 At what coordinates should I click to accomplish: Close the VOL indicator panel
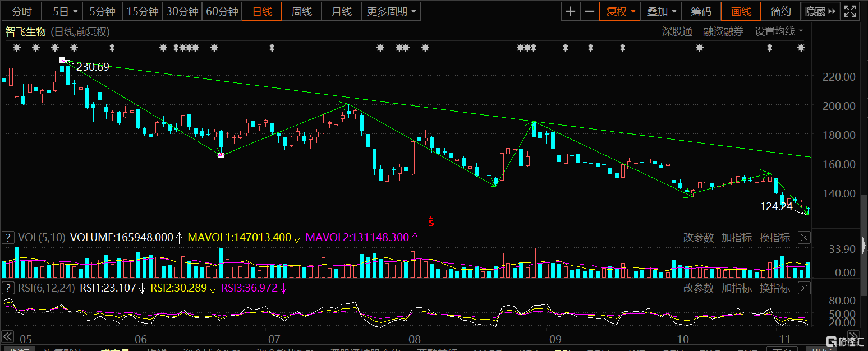(x=804, y=238)
